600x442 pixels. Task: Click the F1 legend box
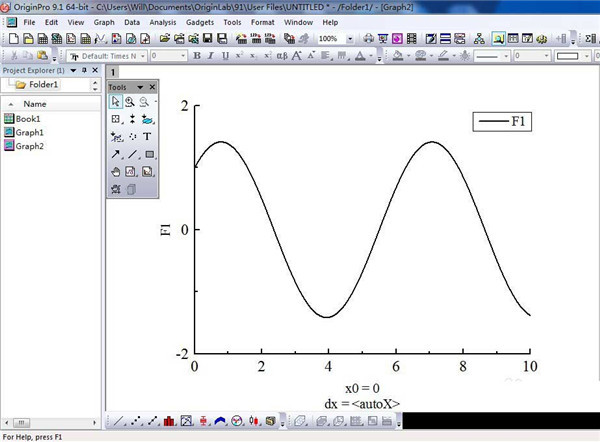[502, 122]
